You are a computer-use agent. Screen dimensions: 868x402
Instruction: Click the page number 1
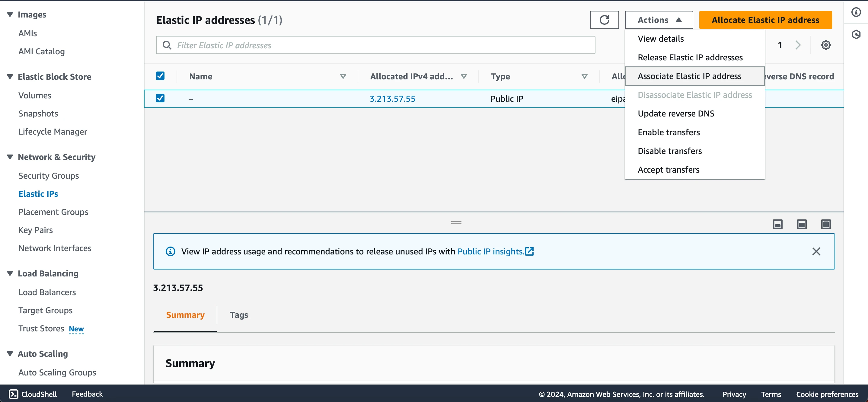pos(780,45)
